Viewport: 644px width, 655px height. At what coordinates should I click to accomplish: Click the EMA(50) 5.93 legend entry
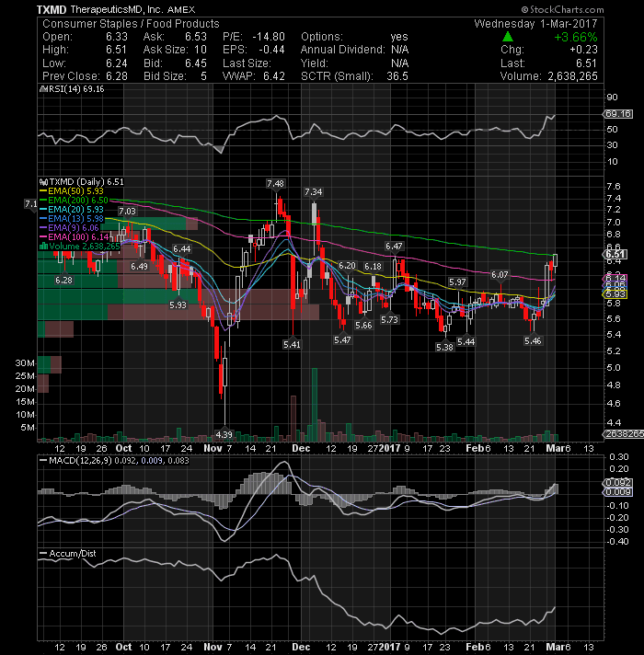(x=72, y=191)
